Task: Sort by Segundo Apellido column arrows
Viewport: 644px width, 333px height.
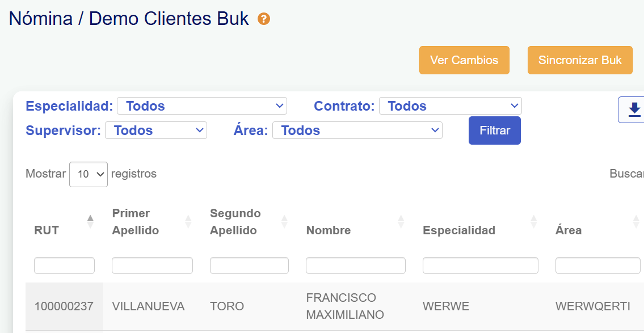Action: (284, 221)
